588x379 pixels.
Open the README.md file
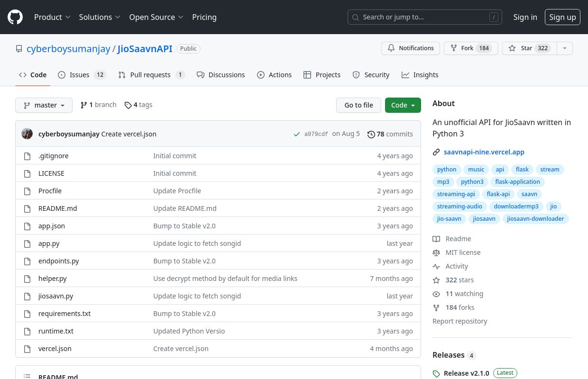click(58, 208)
